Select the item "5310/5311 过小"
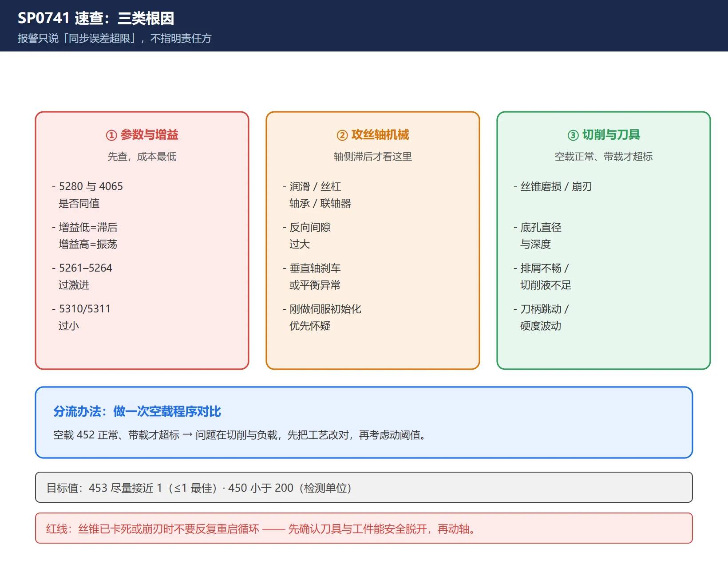Image resolution: width=728 pixels, height=568 pixels. point(81,317)
